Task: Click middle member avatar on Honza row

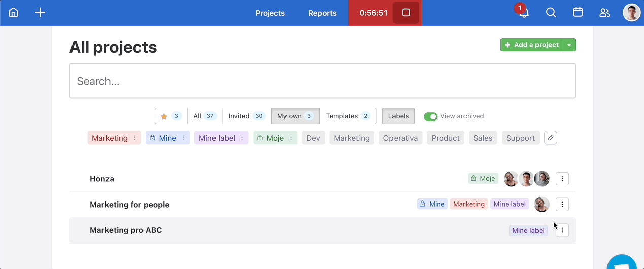Action: [526, 179]
